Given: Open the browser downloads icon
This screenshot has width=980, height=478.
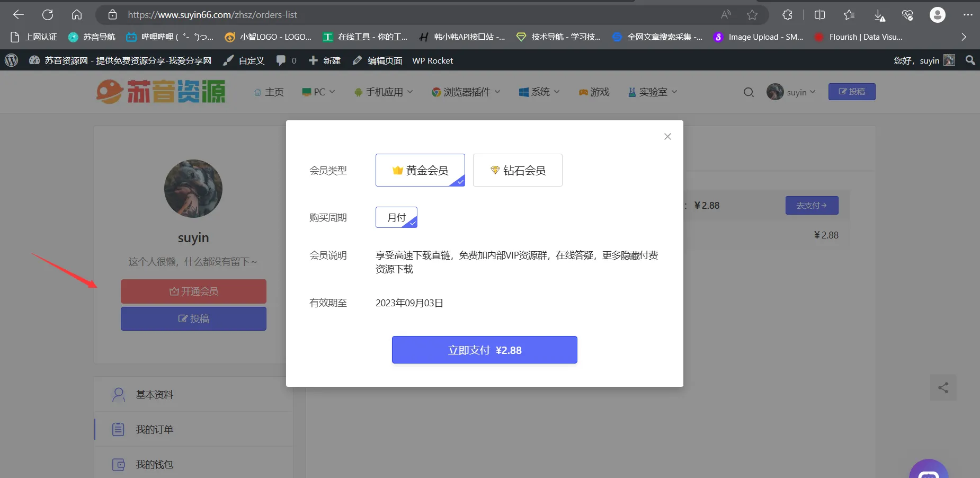Looking at the screenshot, I should coord(879,15).
